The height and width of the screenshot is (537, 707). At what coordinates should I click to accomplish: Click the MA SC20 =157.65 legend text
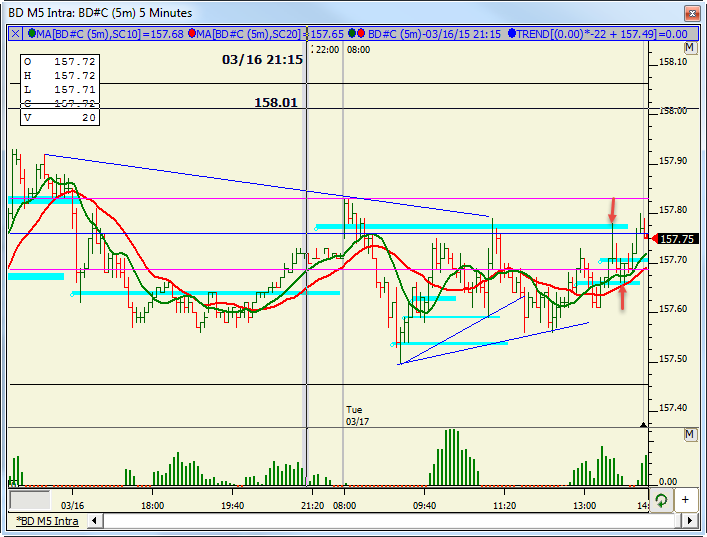click(271, 34)
